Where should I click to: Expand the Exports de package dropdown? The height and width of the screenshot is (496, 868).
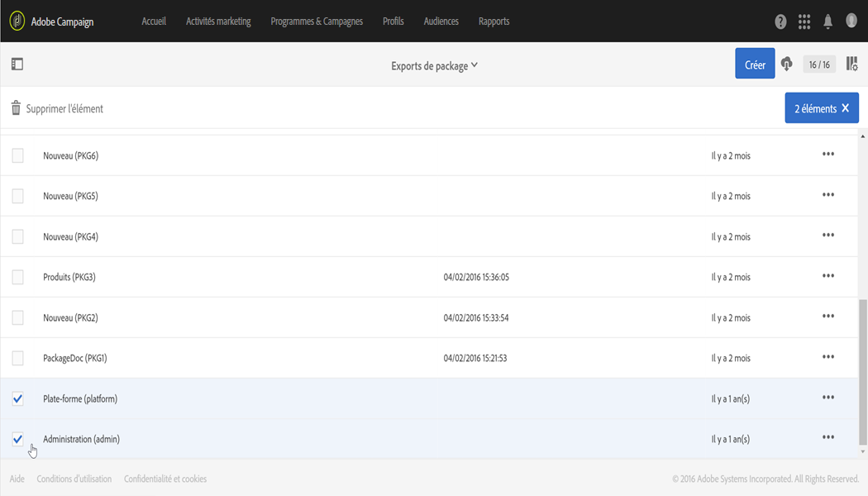434,66
